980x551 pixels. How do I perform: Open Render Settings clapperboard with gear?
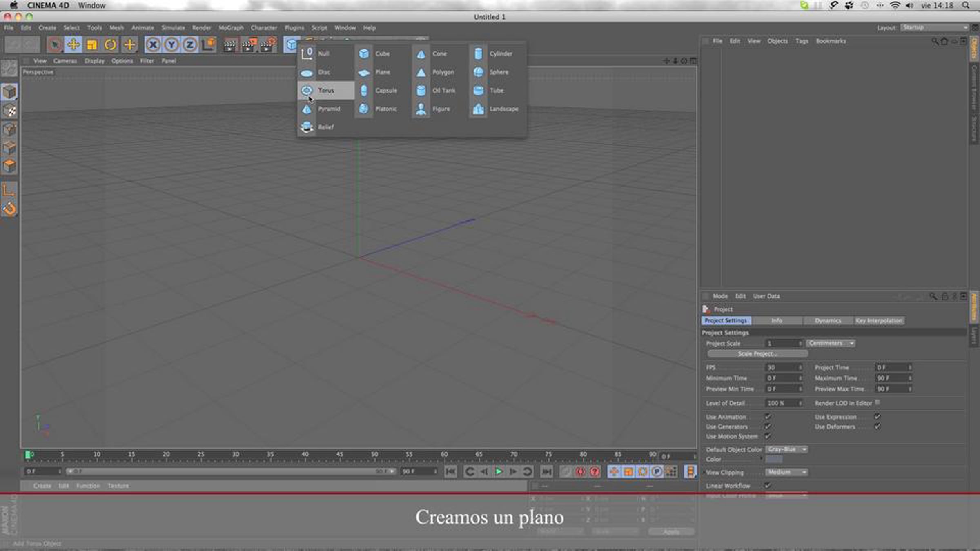[267, 44]
